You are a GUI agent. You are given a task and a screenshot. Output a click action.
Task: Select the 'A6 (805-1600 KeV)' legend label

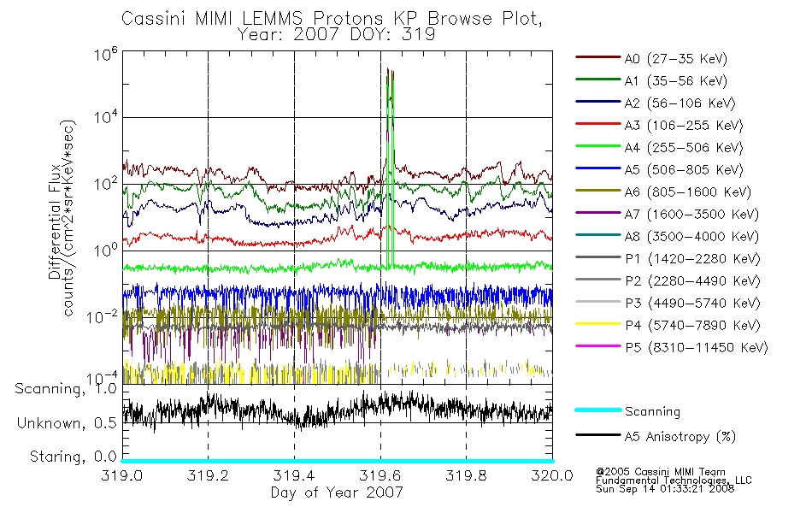pos(688,192)
